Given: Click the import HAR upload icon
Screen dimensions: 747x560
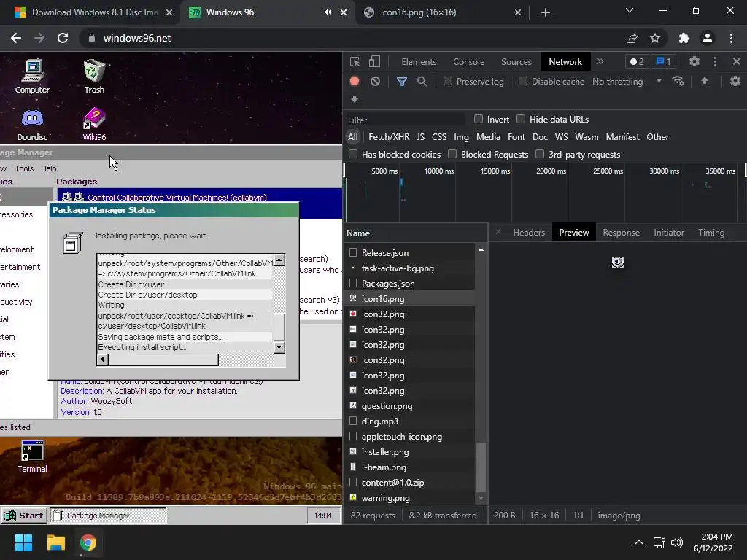Looking at the screenshot, I should coord(705,82).
